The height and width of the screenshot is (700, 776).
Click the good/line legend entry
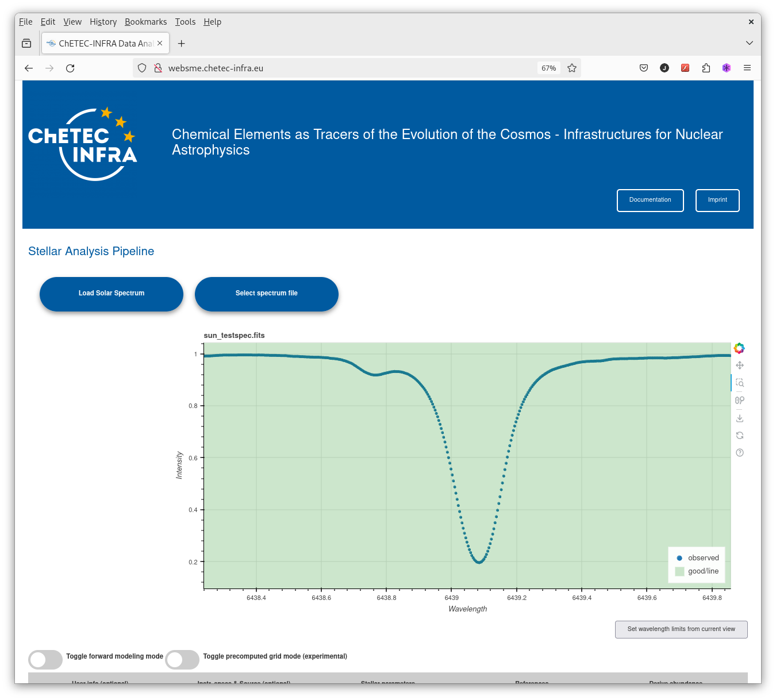pyautogui.click(x=697, y=571)
